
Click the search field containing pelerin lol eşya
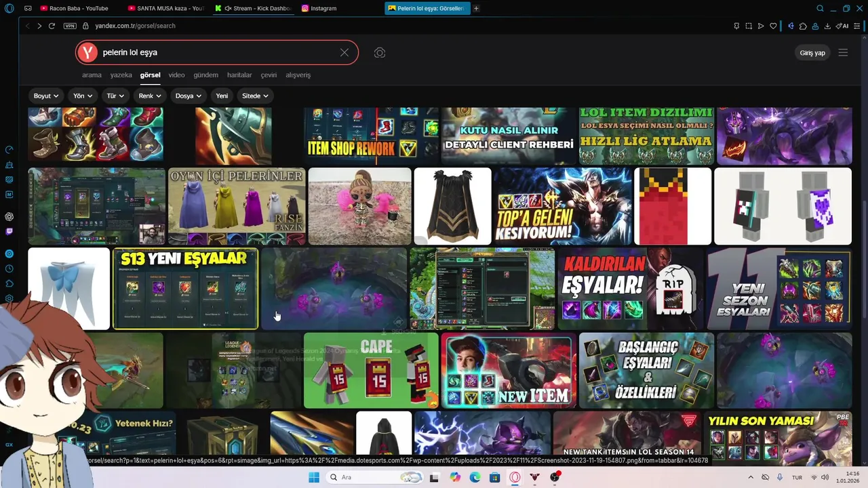coord(217,52)
